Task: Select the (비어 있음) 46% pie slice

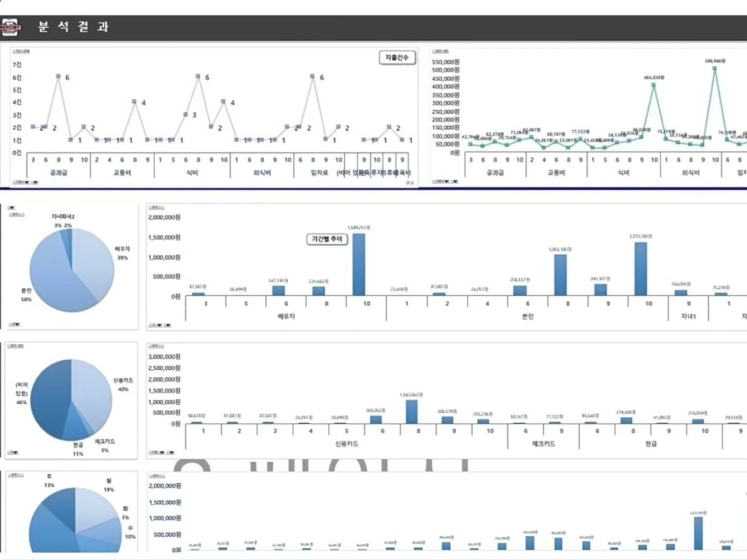Action: pyautogui.click(x=49, y=398)
